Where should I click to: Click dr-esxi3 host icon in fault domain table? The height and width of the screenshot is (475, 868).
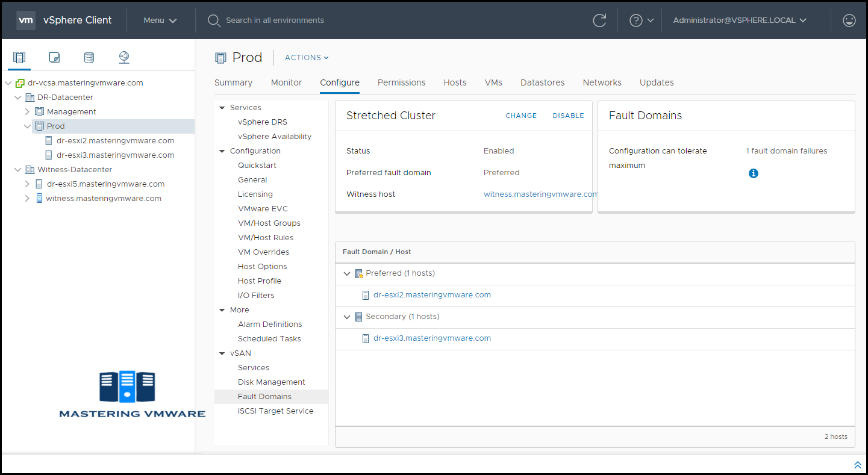click(x=365, y=338)
